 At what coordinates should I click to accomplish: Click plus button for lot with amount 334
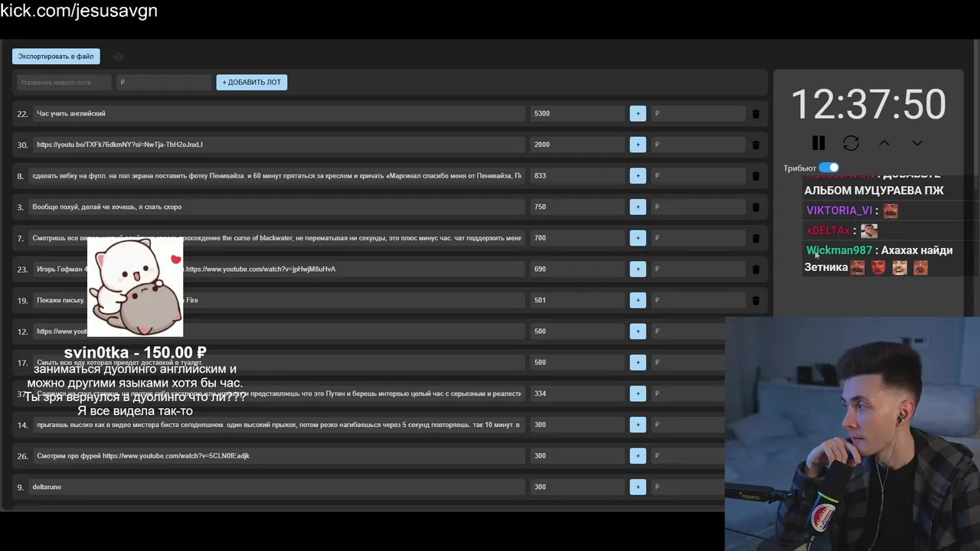(x=638, y=393)
